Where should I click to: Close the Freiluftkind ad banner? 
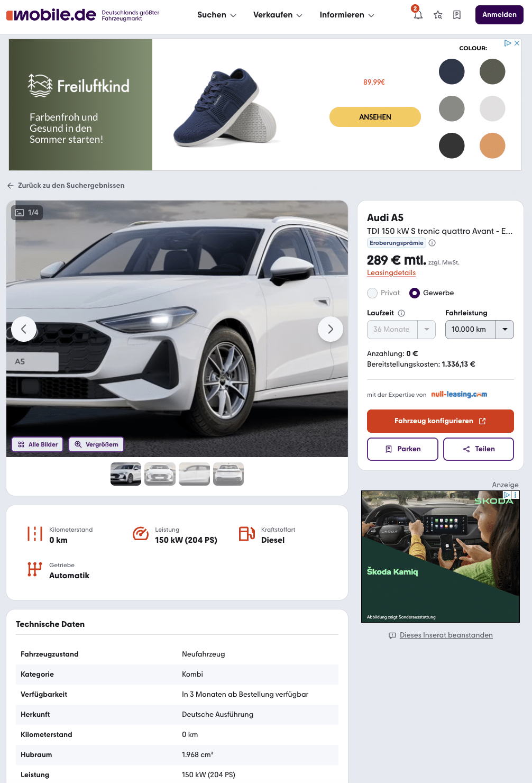(x=517, y=43)
